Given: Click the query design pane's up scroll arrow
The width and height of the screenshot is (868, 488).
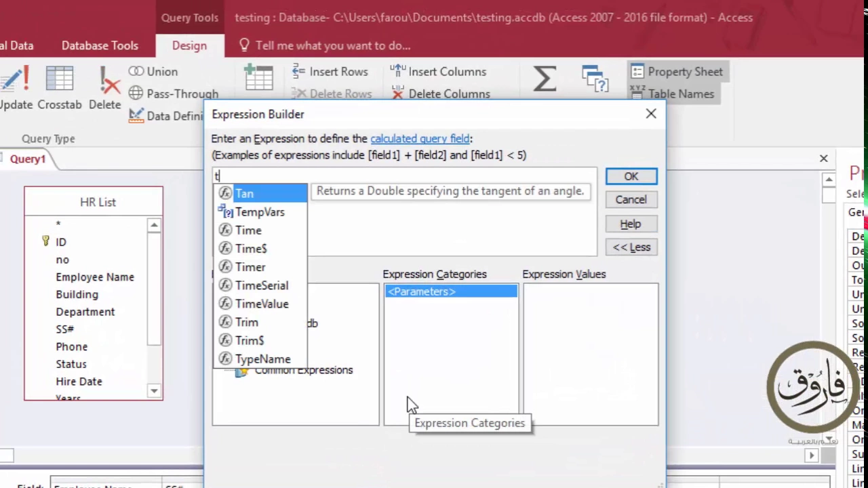Looking at the screenshot, I should 829,180.
